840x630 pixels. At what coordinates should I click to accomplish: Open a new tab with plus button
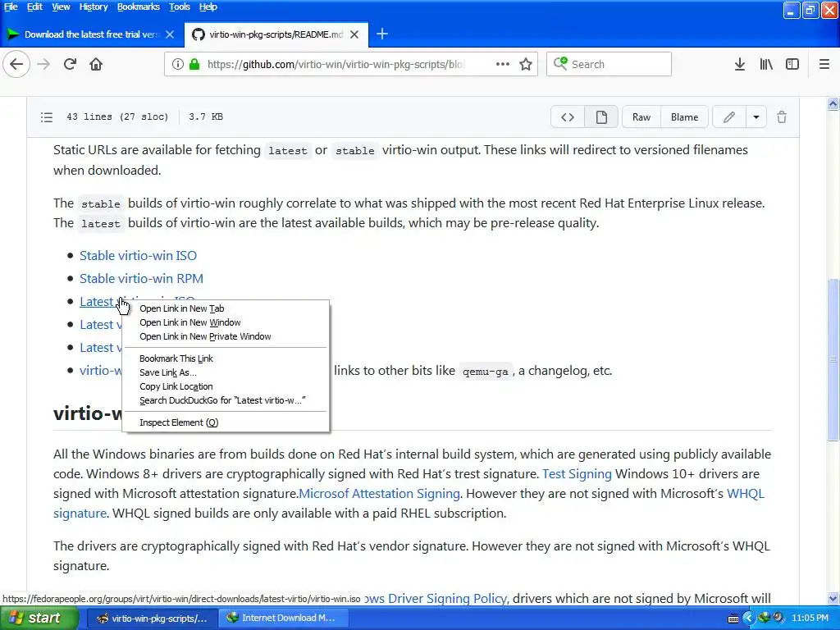pyautogui.click(x=382, y=34)
